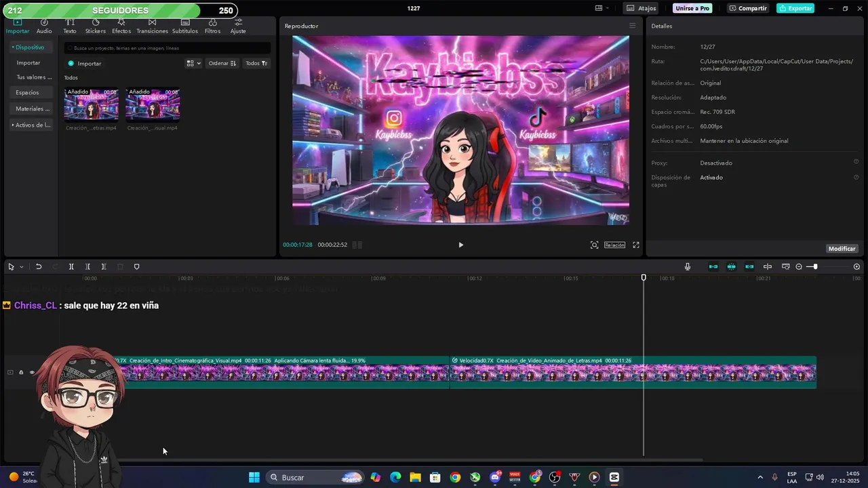This screenshot has width=868, height=488.
Task: Open the Ordenar sort dropdown
Action: [222, 63]
